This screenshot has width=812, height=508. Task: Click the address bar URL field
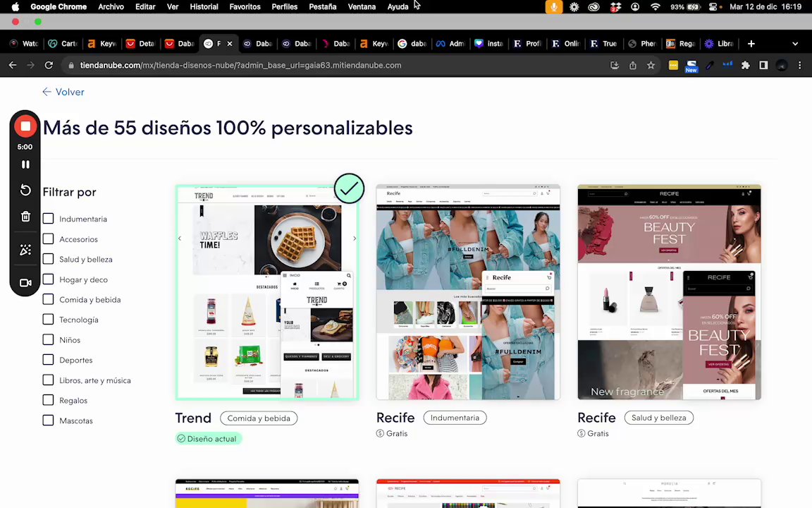[331, 66]
